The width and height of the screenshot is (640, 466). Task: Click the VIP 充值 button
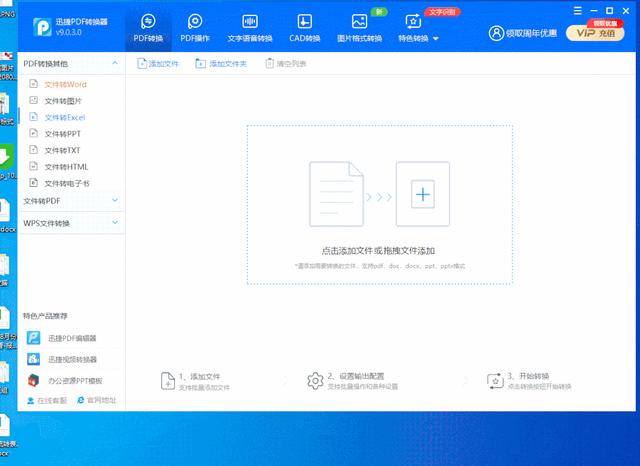[x=595, y=33]
